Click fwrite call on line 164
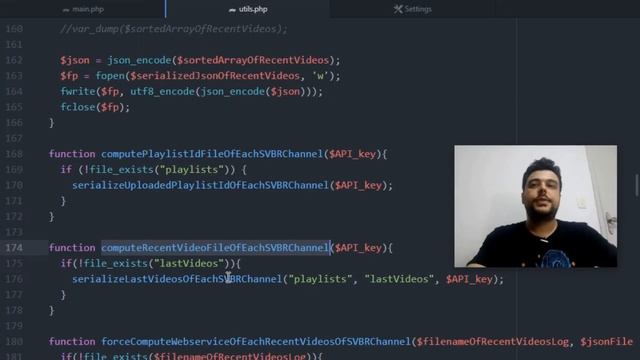 78,91
